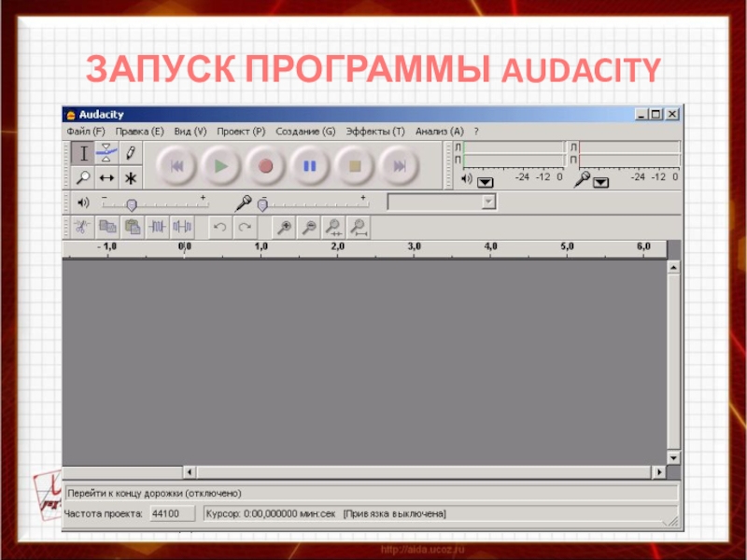Image resolution: width=747 pixels, height=560 pixels.
Task: Open the ? help menu
Action: tap(476, 132)
